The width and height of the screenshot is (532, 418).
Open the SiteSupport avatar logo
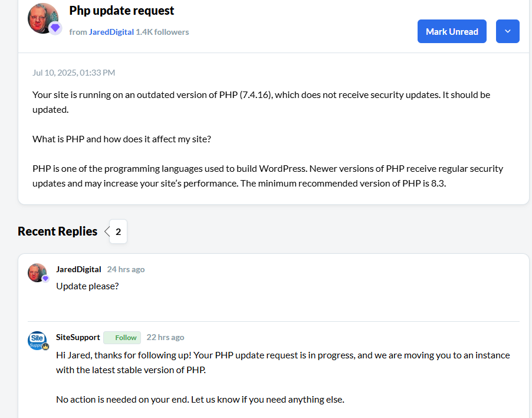37,340
